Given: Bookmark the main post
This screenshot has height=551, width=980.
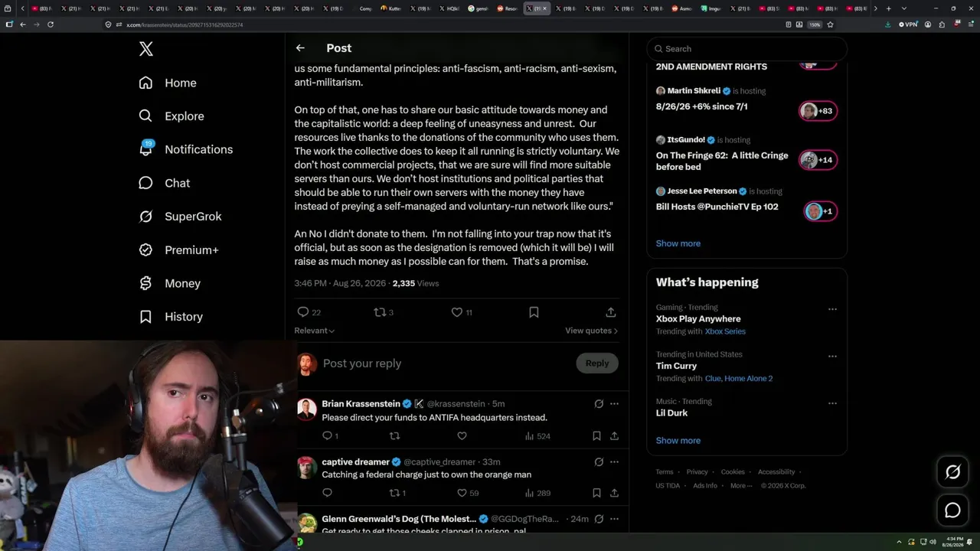Looking at the screenshot, I should 534,312.
